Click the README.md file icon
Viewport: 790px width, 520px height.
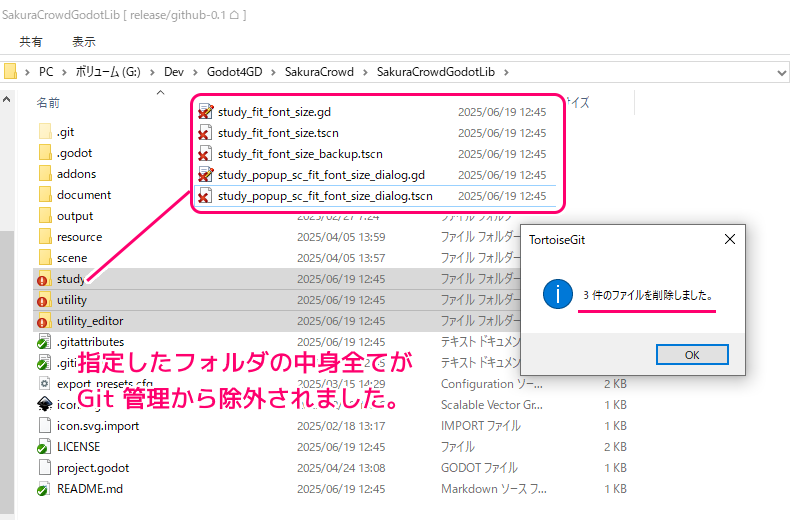[43, 489]
